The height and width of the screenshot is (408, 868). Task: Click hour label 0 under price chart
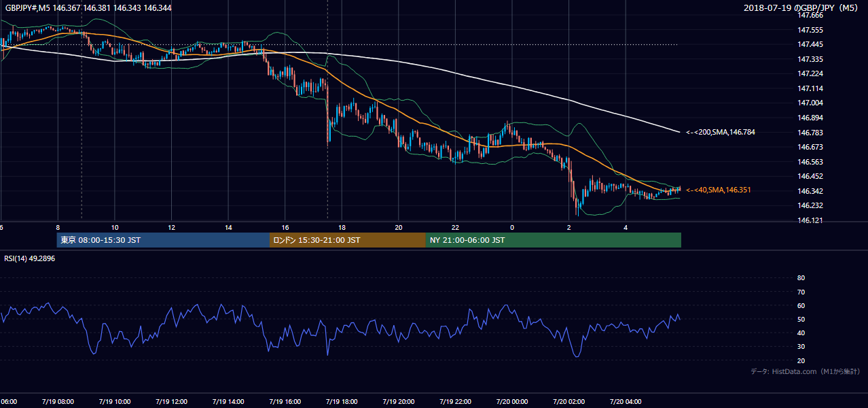512,227
